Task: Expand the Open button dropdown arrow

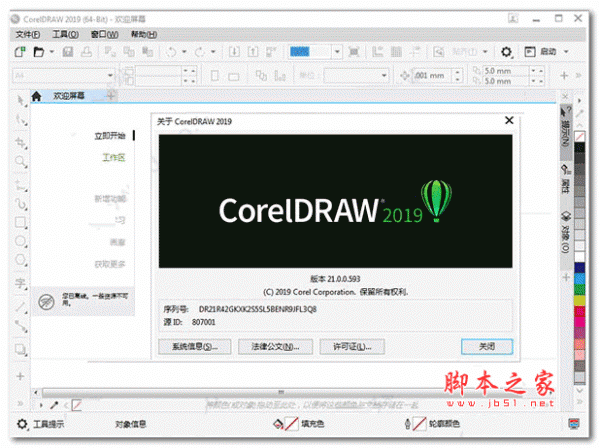Action: click(52, 52)
